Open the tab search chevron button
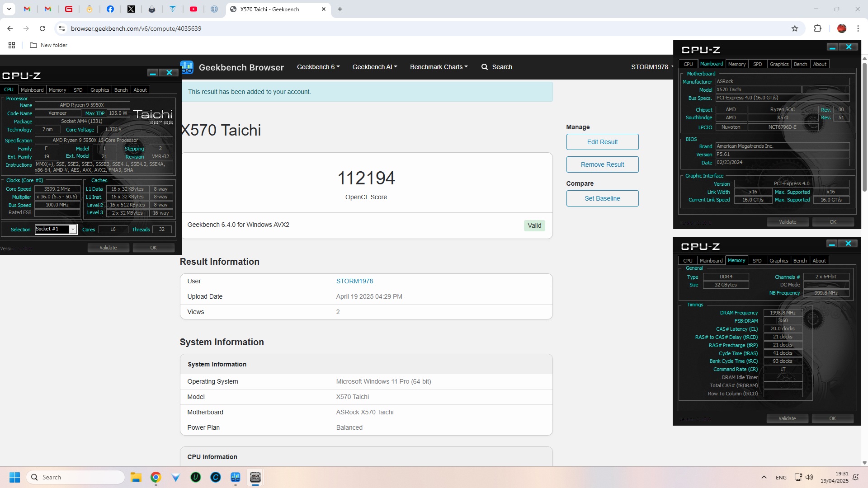This screenshot has height=488, width=868. coord(9,9)
